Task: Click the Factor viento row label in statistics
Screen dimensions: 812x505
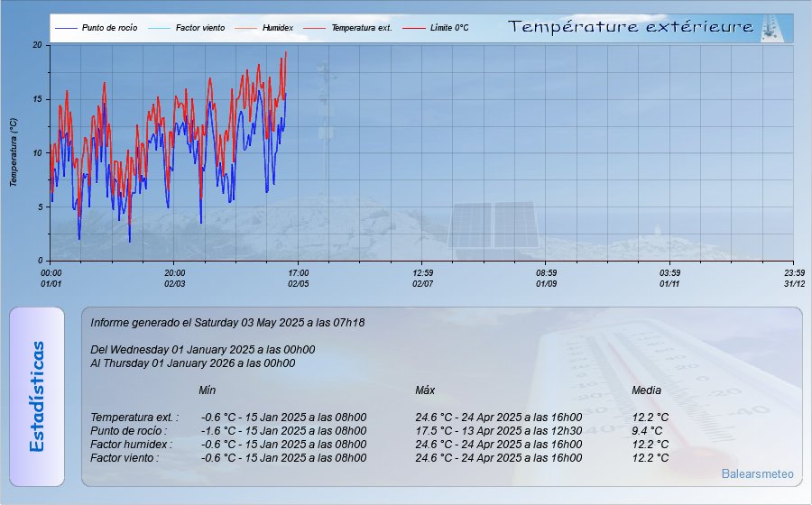Action: pyautogui.click(x=125, y=457)
